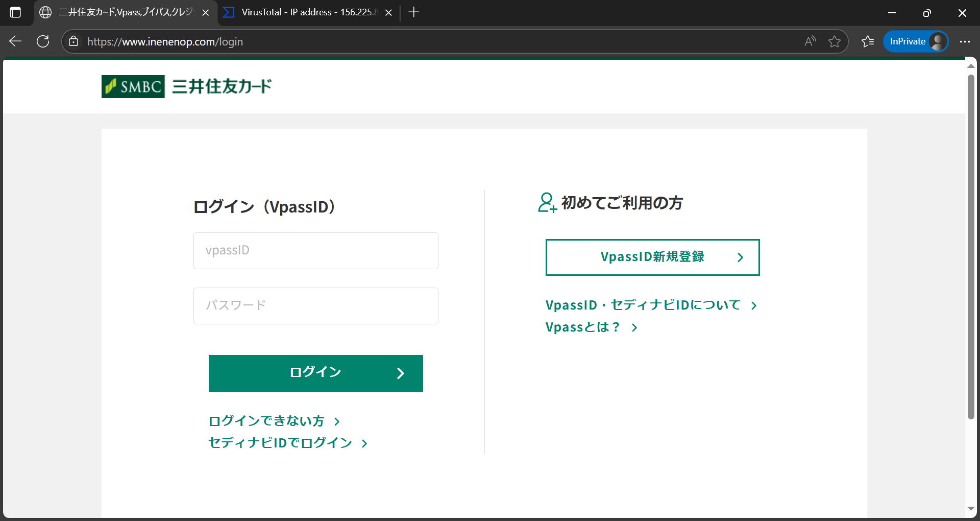The height and width of the screenshot is (521, 980).
Task: Restore down the browser window
Action: [927, 13]
